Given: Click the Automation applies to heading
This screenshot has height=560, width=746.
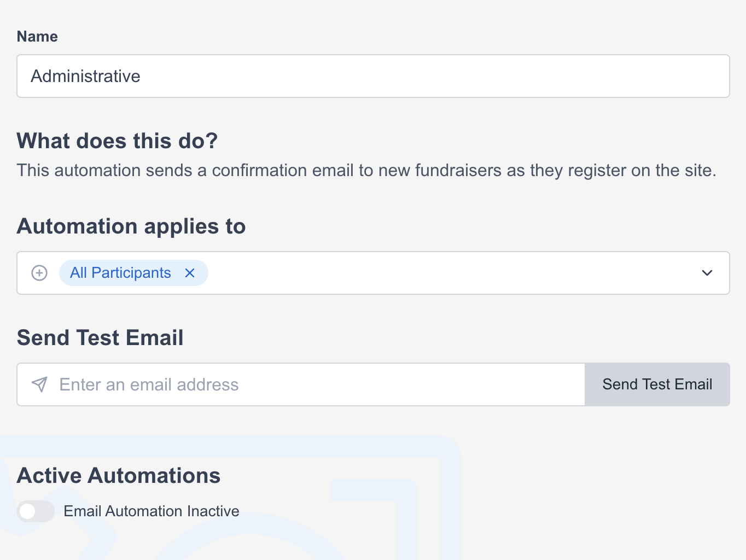Looking at the screenshot, I should click(131, 226).
